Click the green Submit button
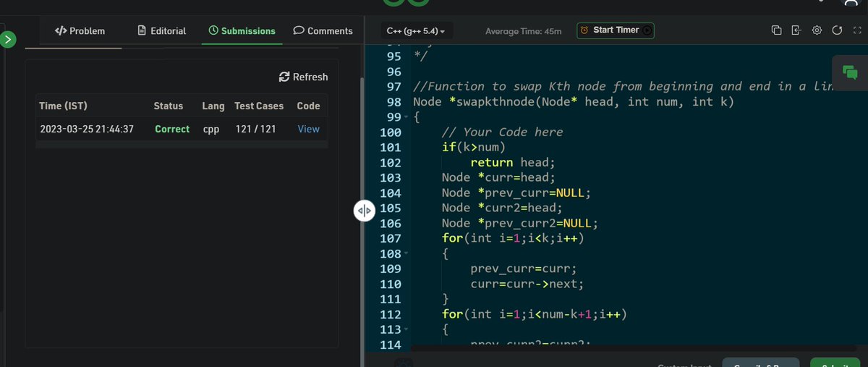The image size is (868, 367). point(835,362)
